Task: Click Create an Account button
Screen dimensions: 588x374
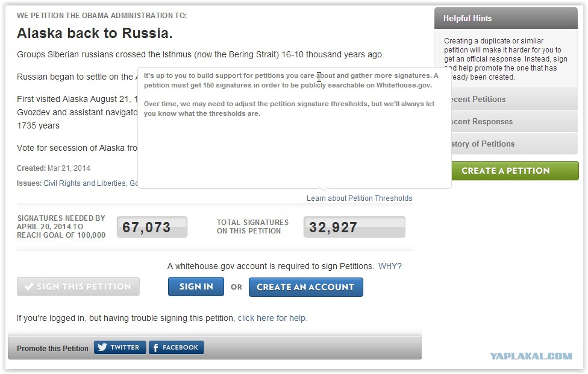Action: tap(305, 287)
